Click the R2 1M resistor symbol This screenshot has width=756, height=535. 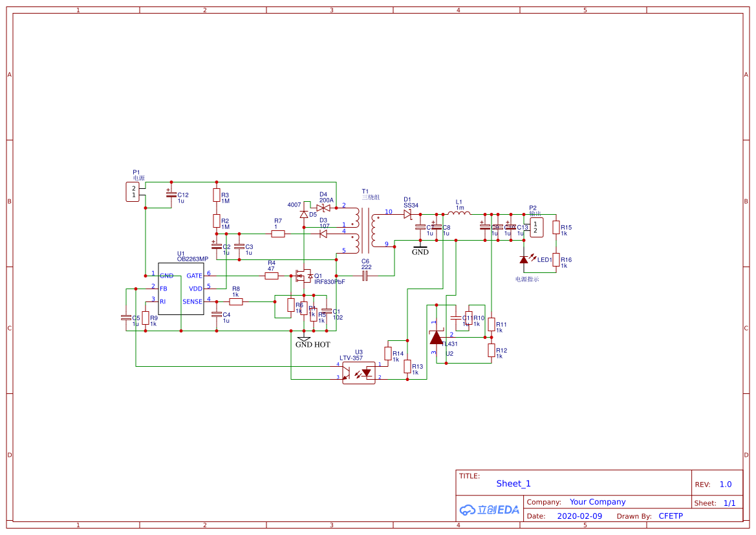click(217, 221)
